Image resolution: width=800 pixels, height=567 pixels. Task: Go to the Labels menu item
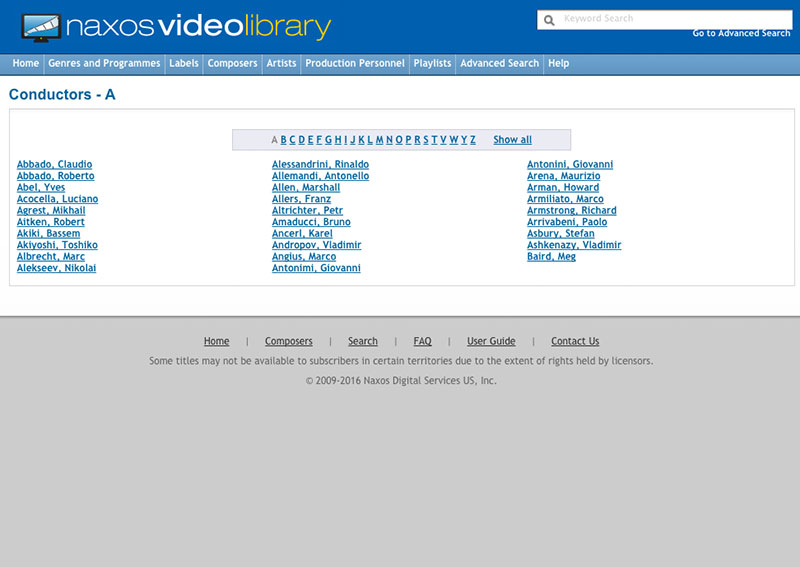[x=184, y=63]
